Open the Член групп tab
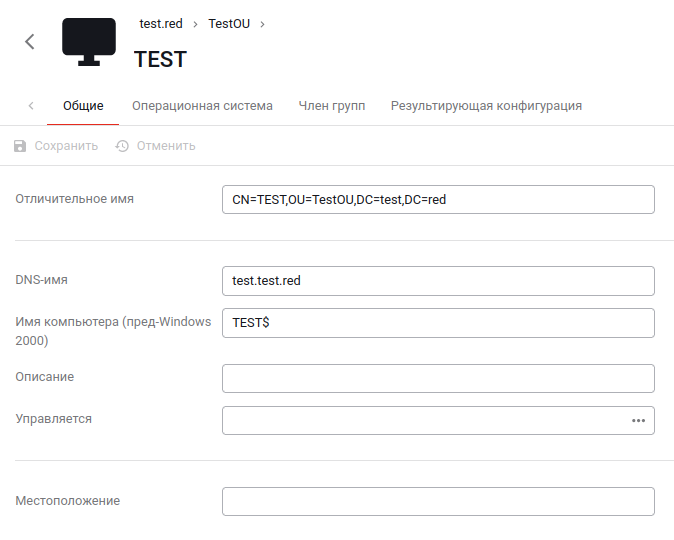Viewport: 674px width, 540px height. 332,106
